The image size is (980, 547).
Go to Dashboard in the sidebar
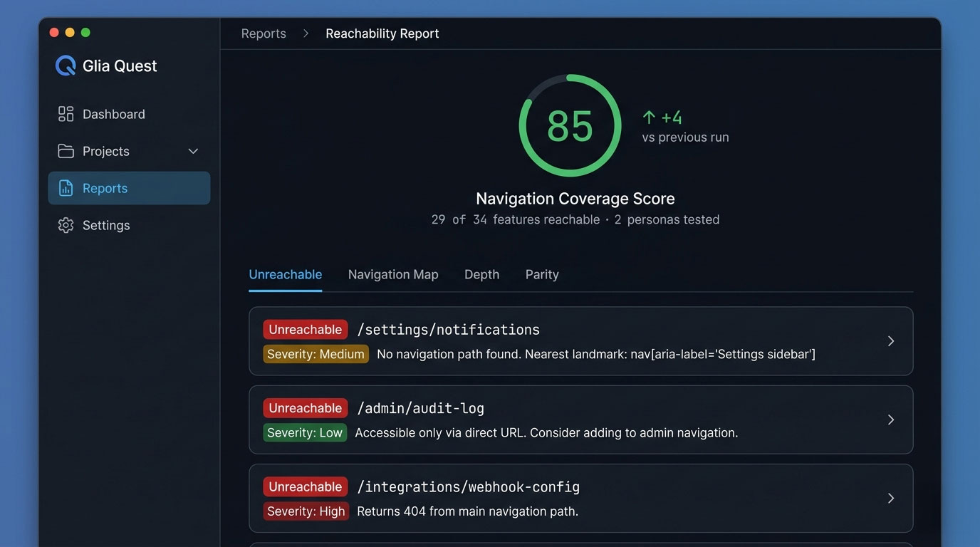[129, 114]
